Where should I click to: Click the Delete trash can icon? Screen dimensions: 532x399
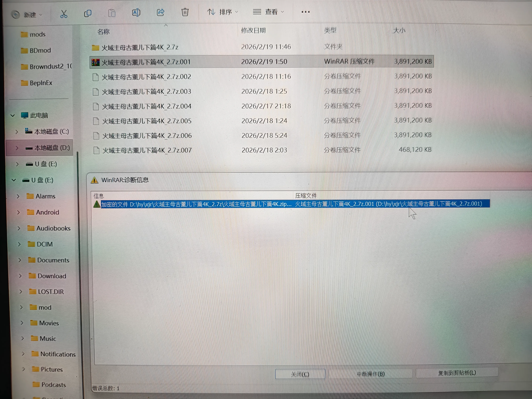(185, 12)
